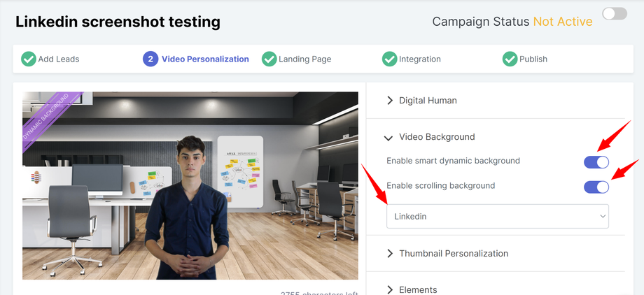This screenshot has height=295, width=644.
Task: Click the Publish step checkmark icon
Action: [510, 59]
